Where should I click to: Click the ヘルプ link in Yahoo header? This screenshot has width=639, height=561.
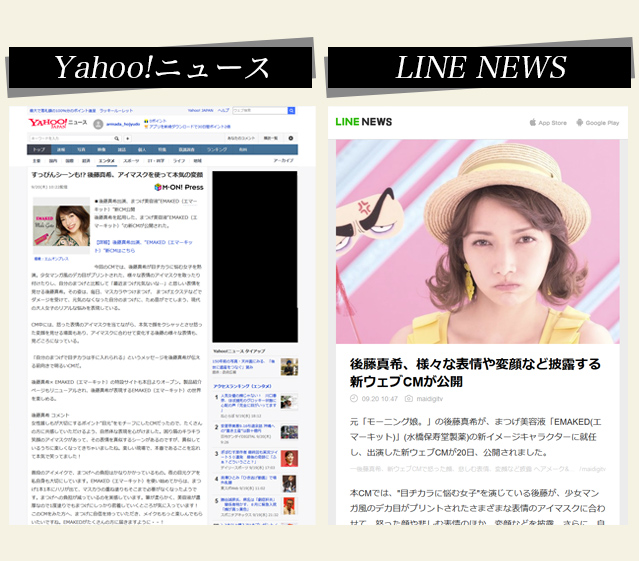[223, 110]
